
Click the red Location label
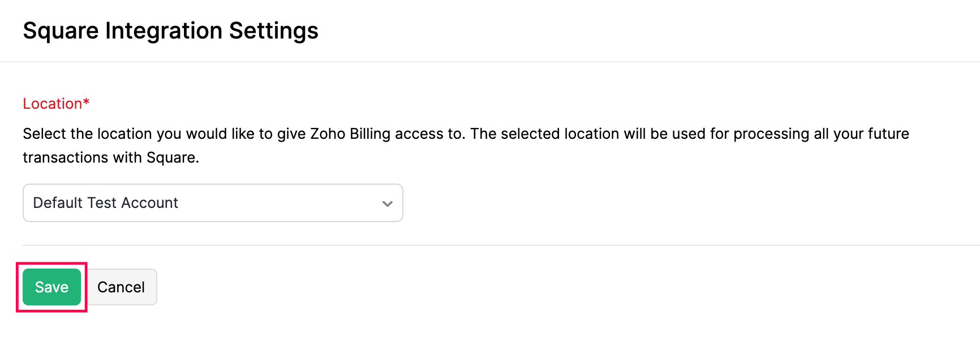click(x=52, y=104)
